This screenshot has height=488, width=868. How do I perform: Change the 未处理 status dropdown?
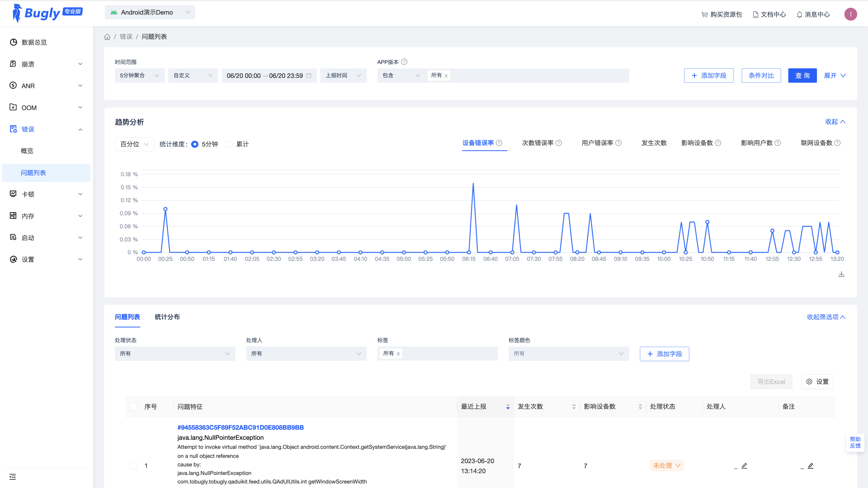pos(667,465)
